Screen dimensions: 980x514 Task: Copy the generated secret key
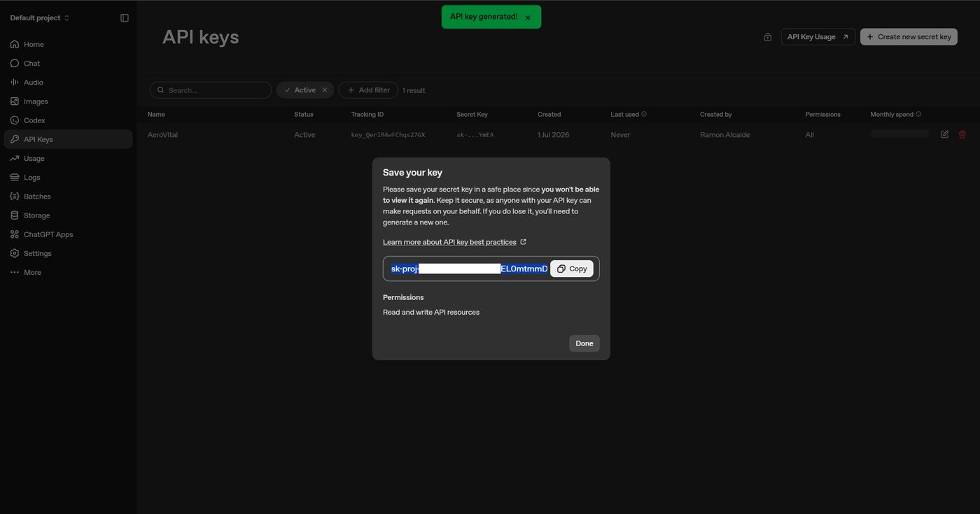(x=572, y=269)
